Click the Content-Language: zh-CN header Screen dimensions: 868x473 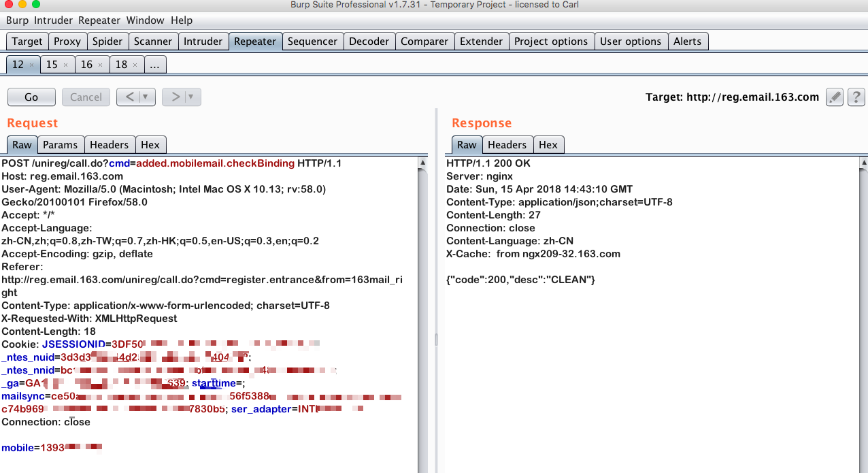[510, 241]
